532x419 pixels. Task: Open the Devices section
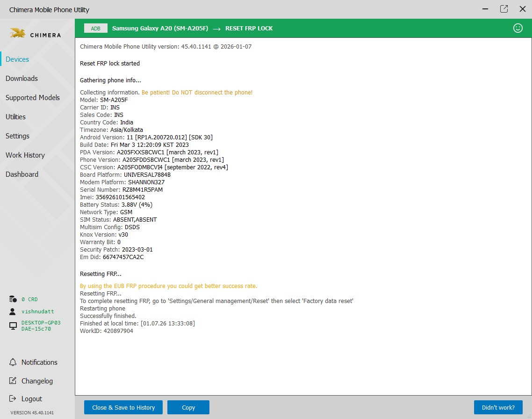pyautogui.click(x=17, y=59)
